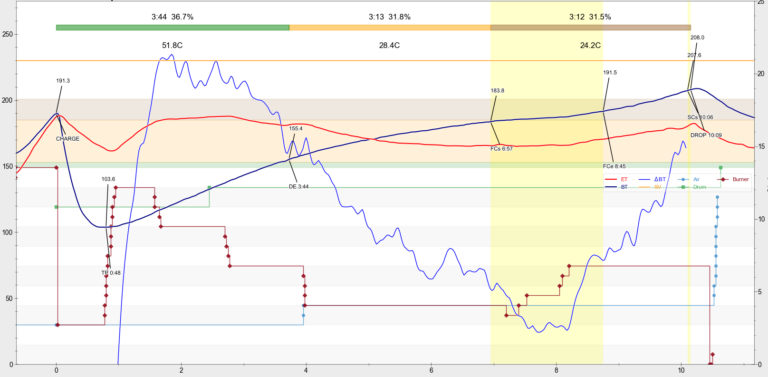Viewport: 768px width, 377px height.
Task: Select the FCe 8:45 annotation
Action: 614,165
